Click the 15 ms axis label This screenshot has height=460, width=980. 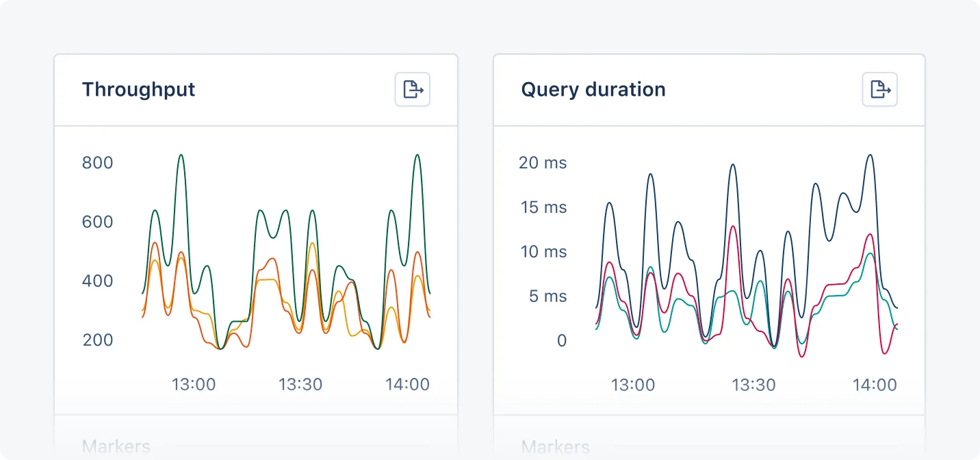544,207
